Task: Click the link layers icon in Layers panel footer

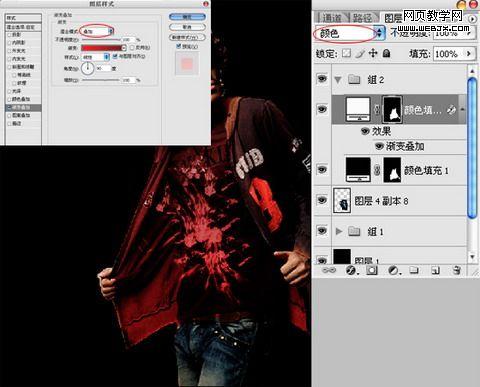Action: coord(329,270)
